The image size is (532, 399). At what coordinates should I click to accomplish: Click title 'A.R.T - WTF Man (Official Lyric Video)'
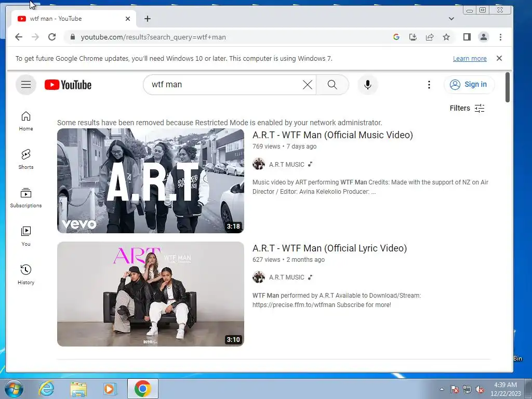[329, 248]
